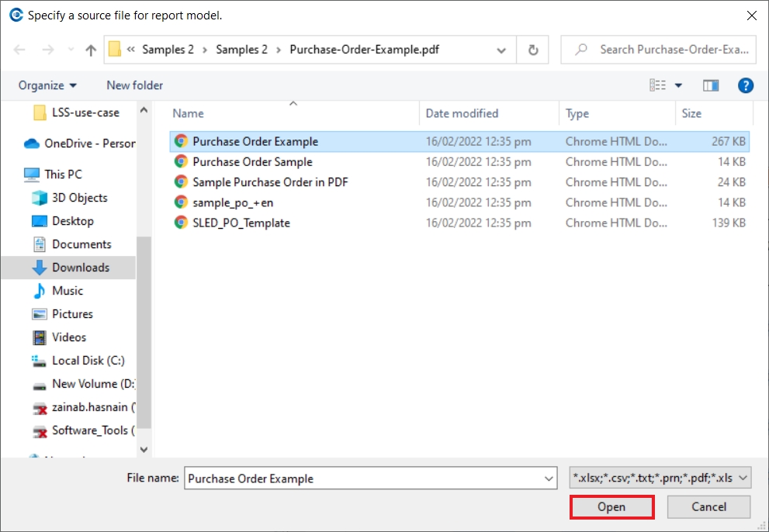769x532 pixels.
Task: Click the Open button
Action: (611, 506)
